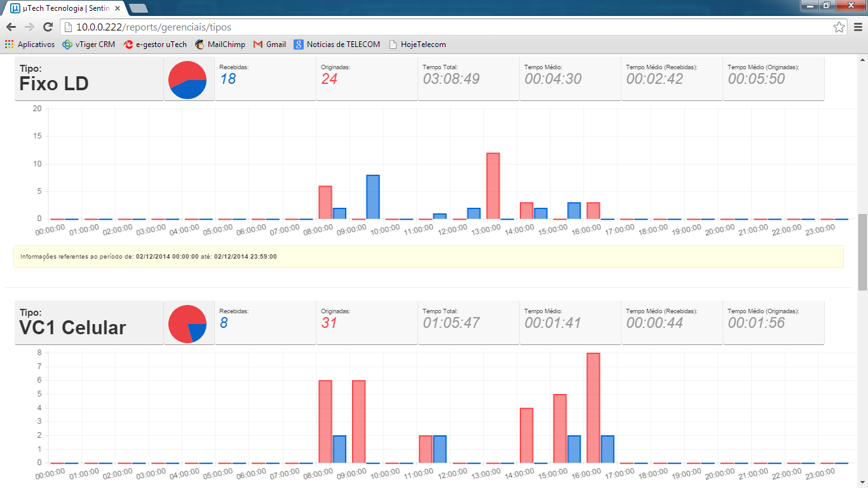Open Aplicativos apps grid icon
This screenshot has width=868, height=488.
tap(9, 44)
